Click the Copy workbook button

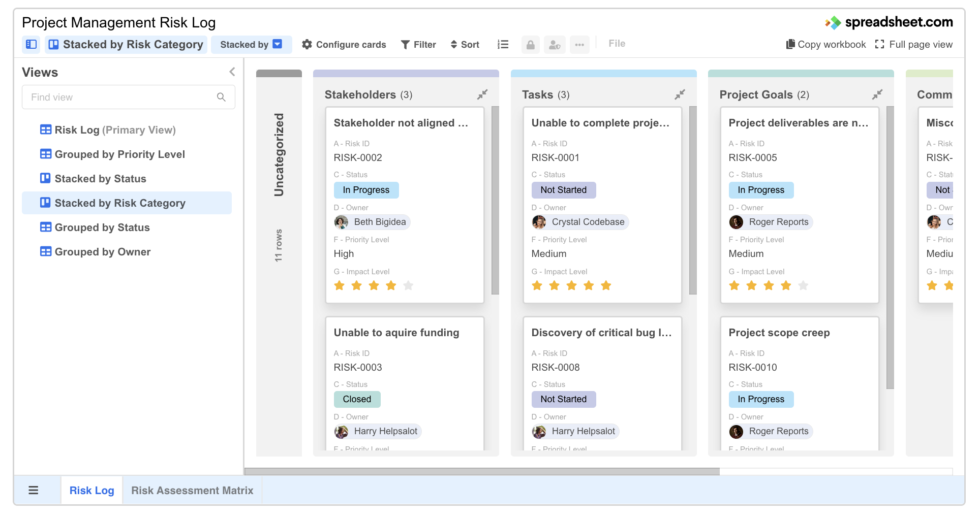tap(825, 44)
